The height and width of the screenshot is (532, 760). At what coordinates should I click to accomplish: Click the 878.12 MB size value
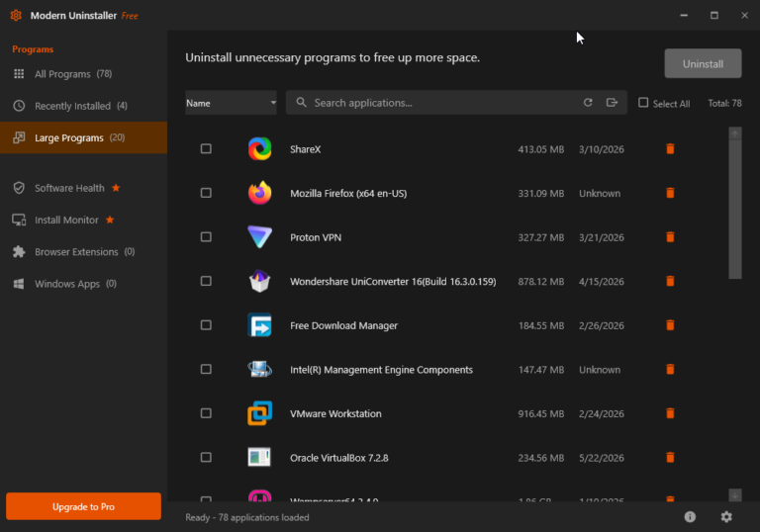coord(541,282)
